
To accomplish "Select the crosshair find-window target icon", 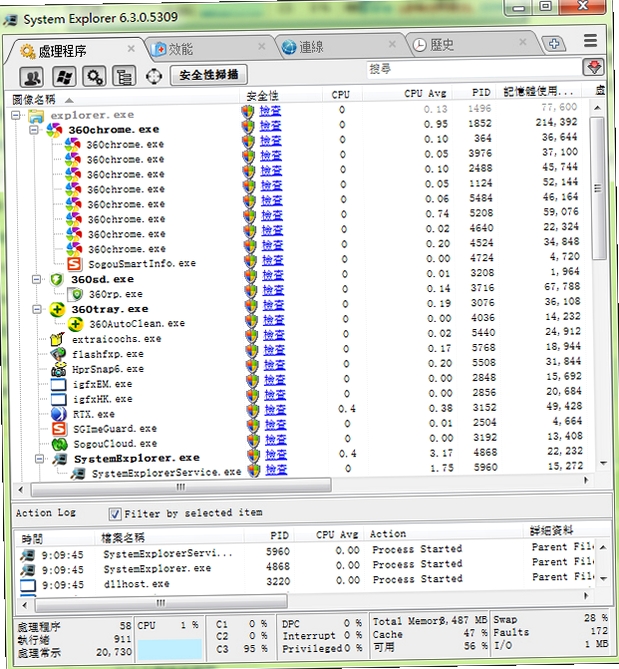I will point(154,76).
